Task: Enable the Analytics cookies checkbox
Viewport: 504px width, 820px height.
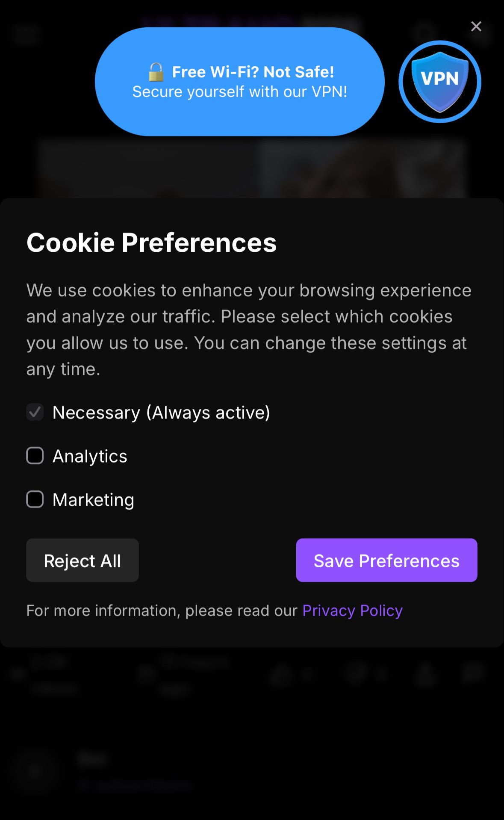Action: tap(35, 456)
